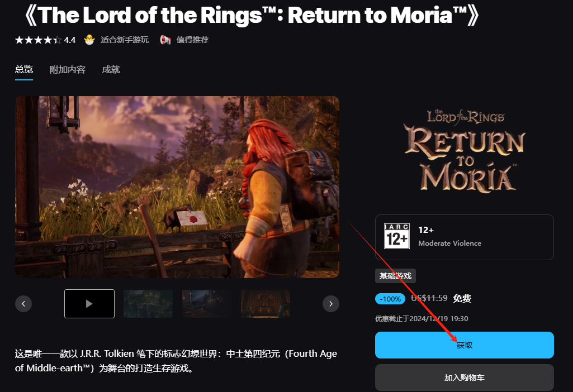
Task: Select the 总览 overview tab
Action: pyautogui.click(x=23, y=69)
